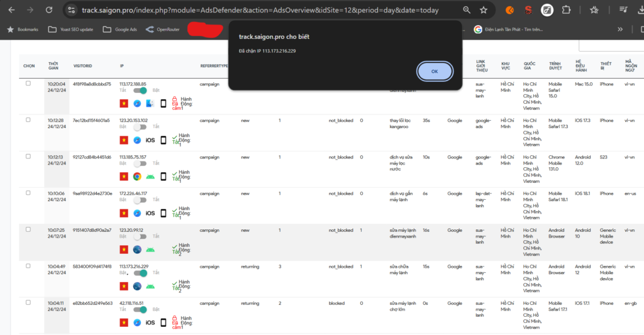Click OK in the blocked IP alert

coord(435,72)
